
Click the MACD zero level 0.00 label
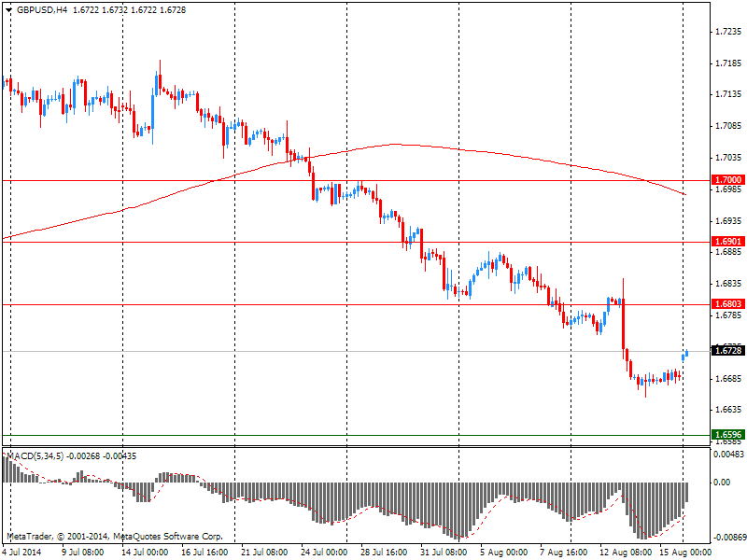pyautogui.click(x=722, y=483)
